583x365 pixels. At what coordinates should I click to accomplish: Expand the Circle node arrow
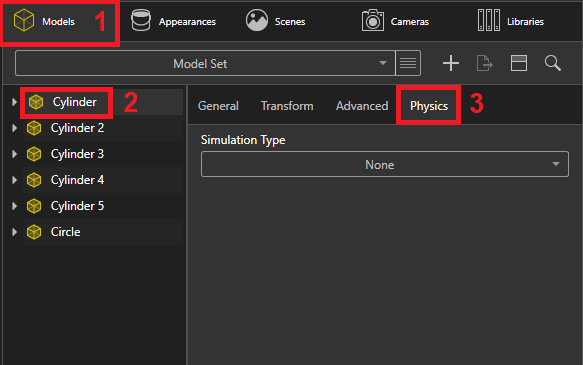coord(14,232)
